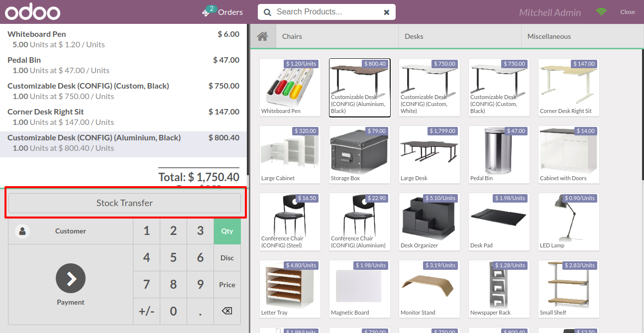Tap numpad key 3

point(200,231)
